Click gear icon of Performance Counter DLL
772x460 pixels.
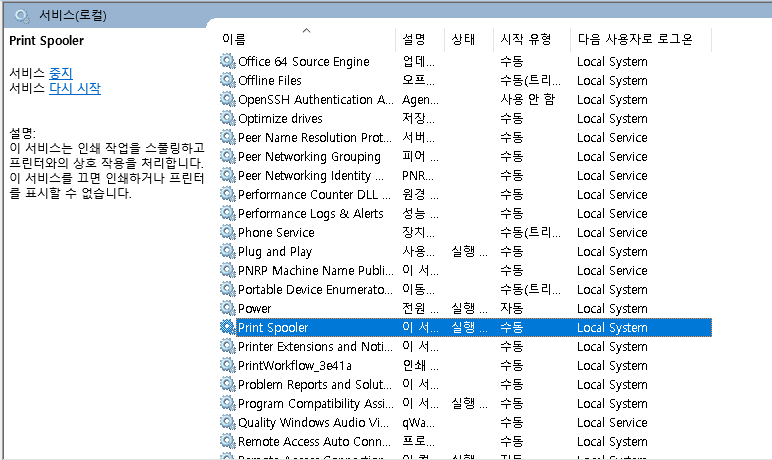tap(227, 194)
